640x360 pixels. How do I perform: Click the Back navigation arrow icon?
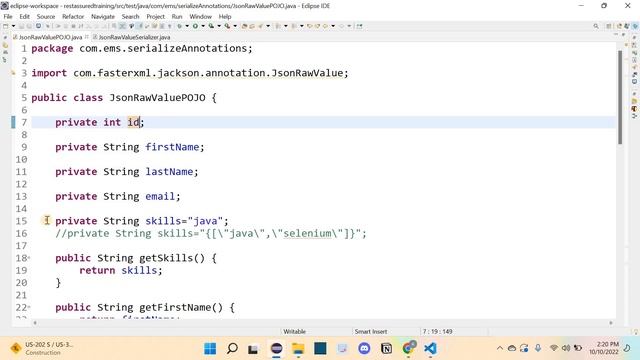coord(325,26)
